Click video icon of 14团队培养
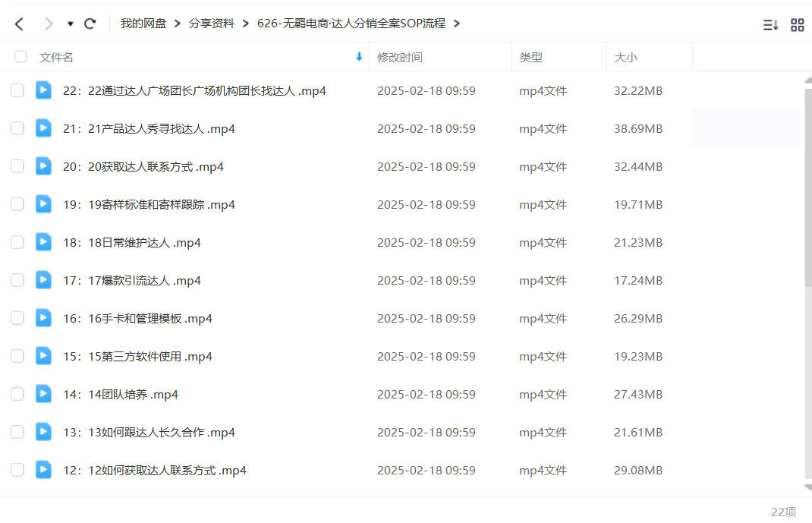The height and width of the screenshot is (523, 812). [x=43, y=393]
